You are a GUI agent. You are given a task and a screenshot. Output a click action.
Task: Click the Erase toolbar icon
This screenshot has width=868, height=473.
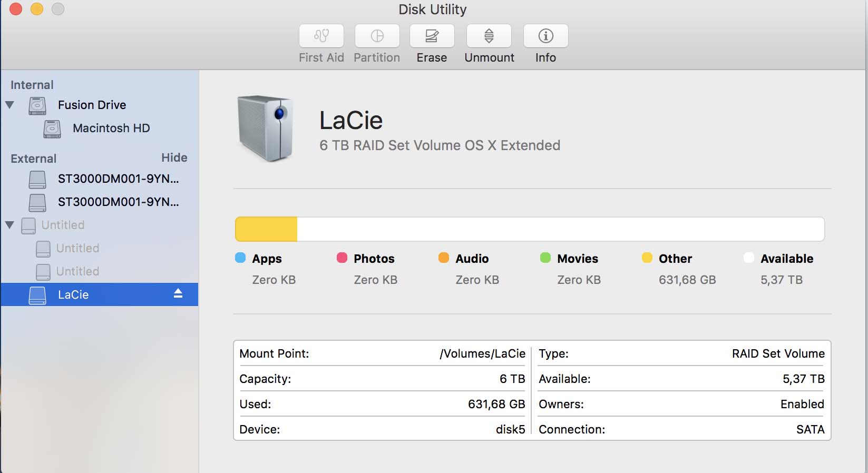click(432, 36)
